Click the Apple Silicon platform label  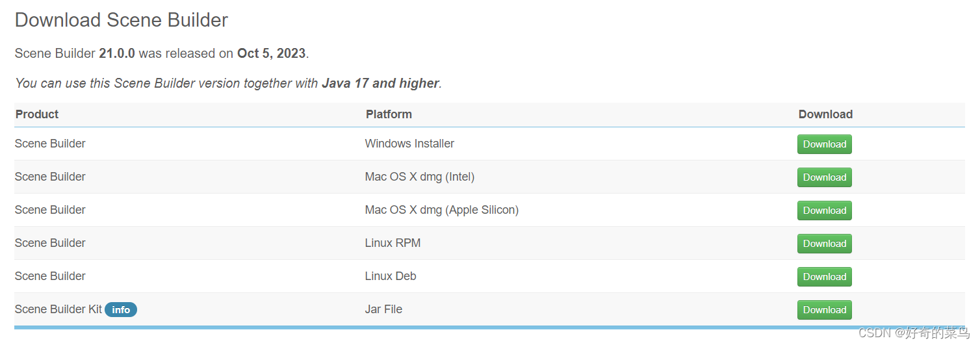point(442,210)
